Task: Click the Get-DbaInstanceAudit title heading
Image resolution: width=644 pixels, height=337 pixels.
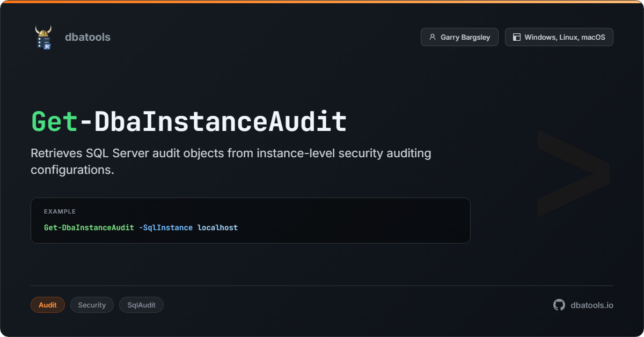Action: pyautogui.click(x=189, y=122)
